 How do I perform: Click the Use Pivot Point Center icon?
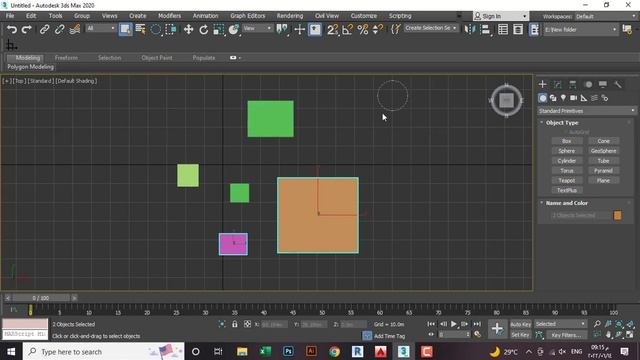click(x=282, y=29)
